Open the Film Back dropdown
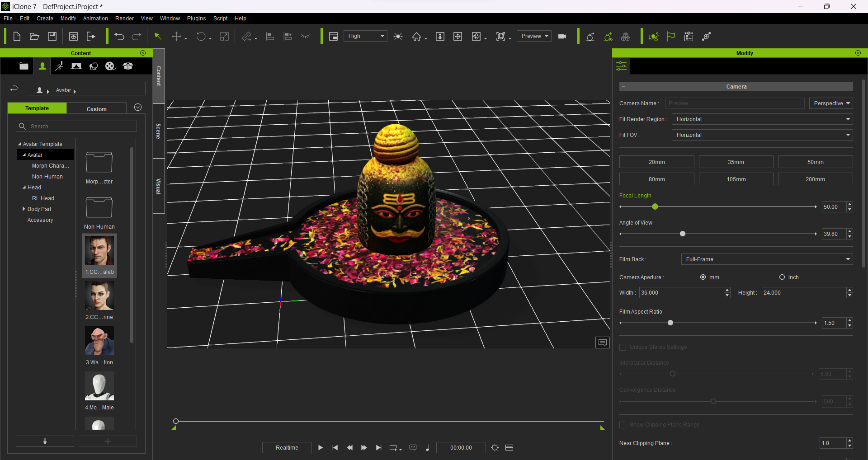The height and width of the screenshot is (460, 868). tap(767, 259)
